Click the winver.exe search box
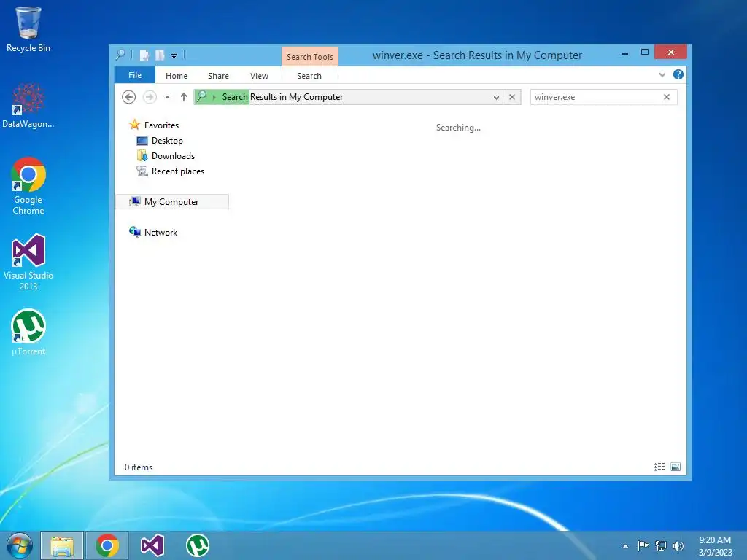This screenshot has width=747, height=560. pyautogui.click(x=595, y=97)
